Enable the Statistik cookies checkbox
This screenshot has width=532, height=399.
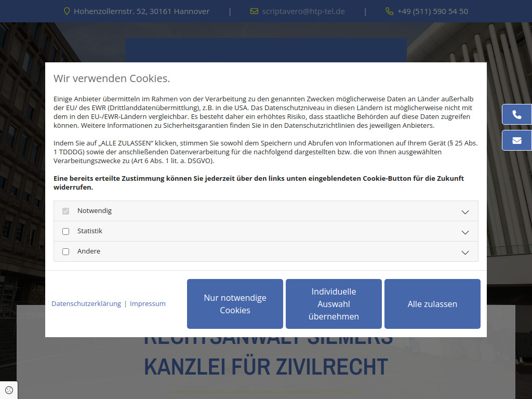[65, 231]
